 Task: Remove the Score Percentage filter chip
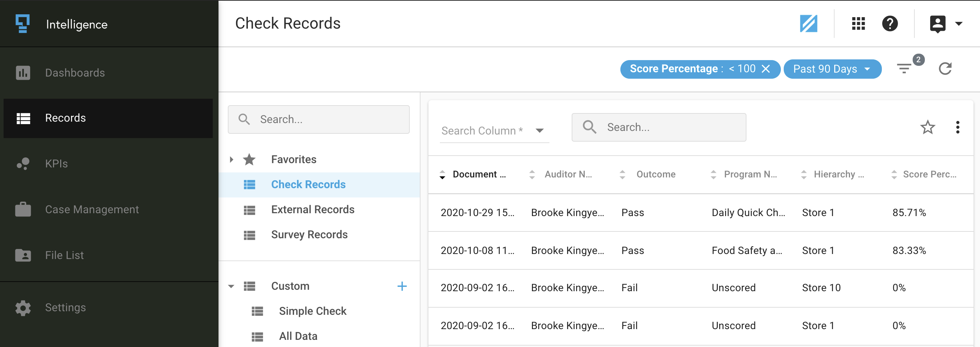tap(766, 69)
